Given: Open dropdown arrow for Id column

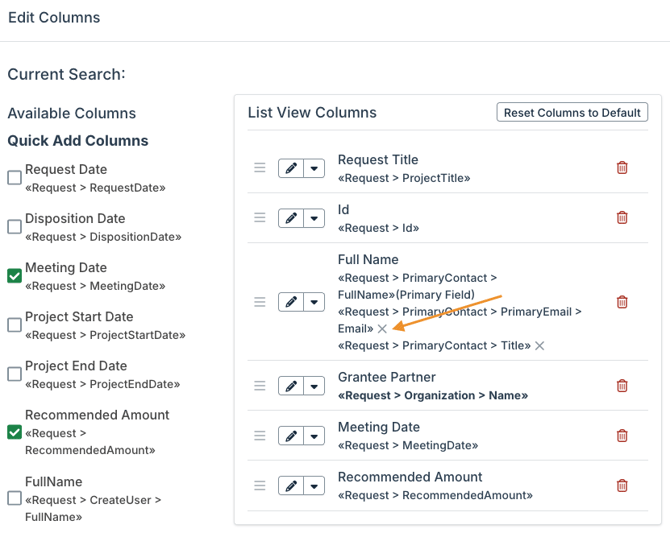Looking at the screenshot, I should pyautogui.click(x=314, y=218).
